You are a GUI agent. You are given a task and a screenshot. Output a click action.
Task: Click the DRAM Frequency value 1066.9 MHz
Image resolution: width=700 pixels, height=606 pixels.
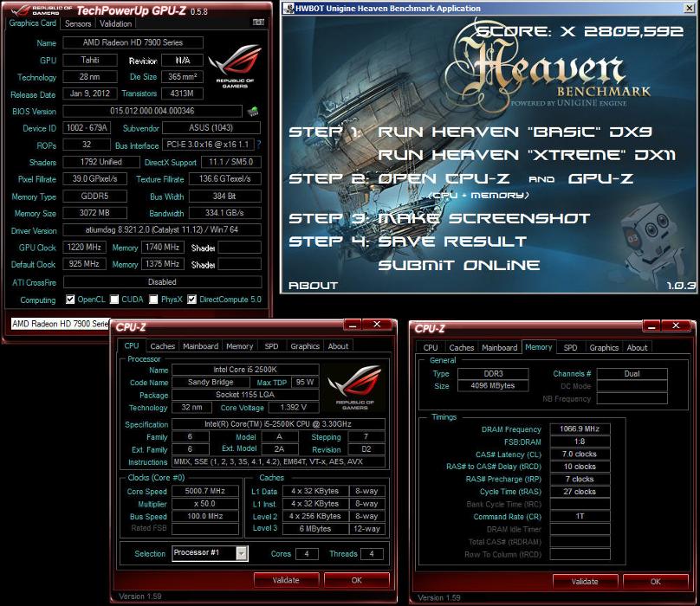[580, 429]
